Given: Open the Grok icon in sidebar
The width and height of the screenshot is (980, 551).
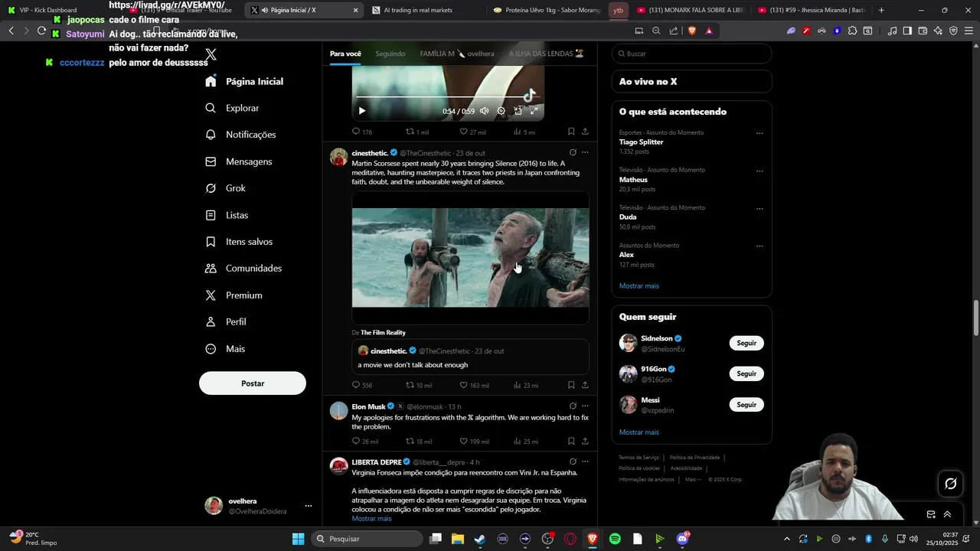Looking at the screenshot, I should click(211, 188).
